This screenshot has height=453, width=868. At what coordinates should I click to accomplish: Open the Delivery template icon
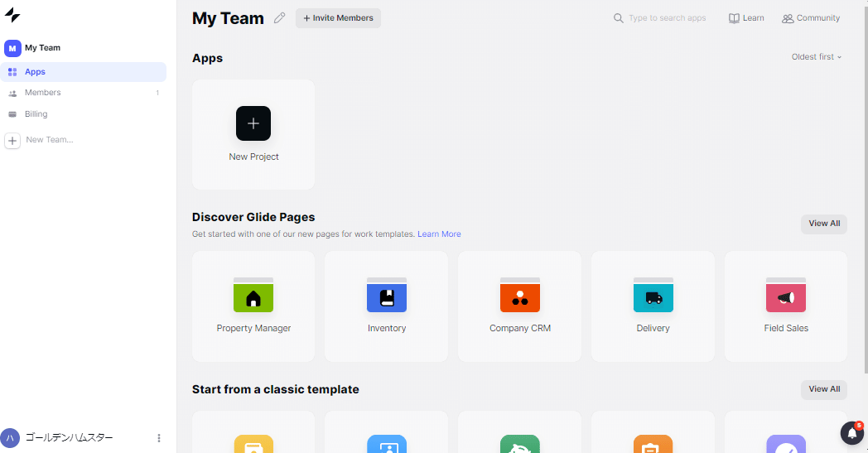click(653, 295)
